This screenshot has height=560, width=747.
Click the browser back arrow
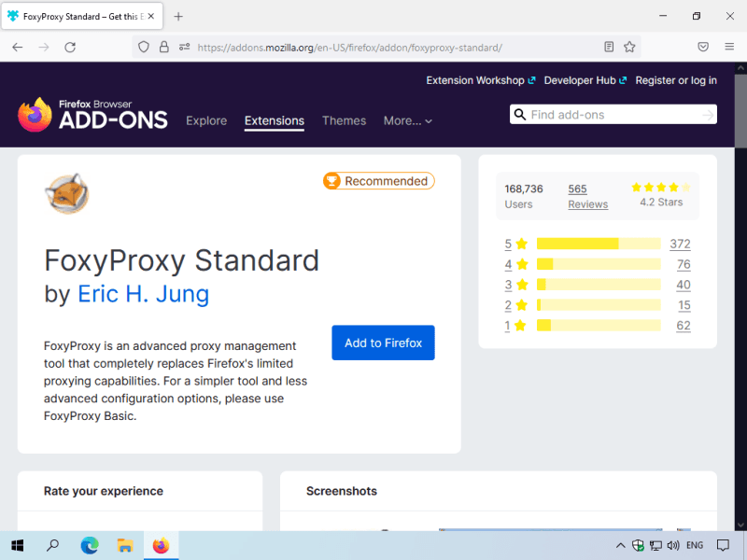(18, 47)
